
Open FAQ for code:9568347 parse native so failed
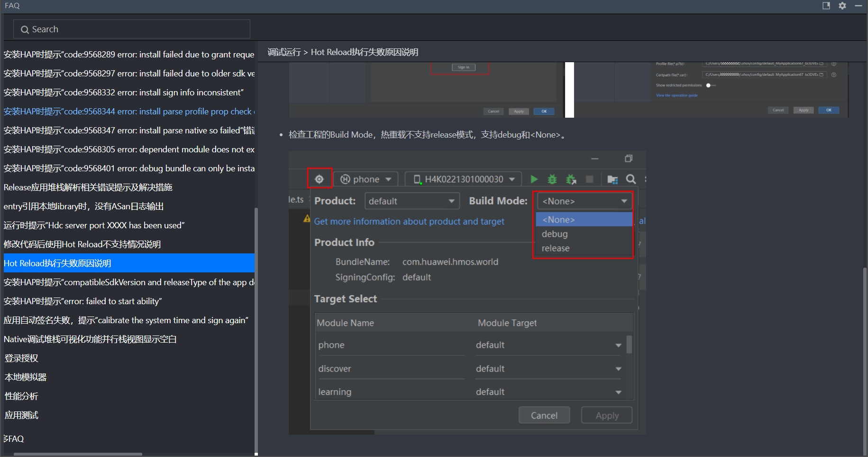(x=129, y=131)
